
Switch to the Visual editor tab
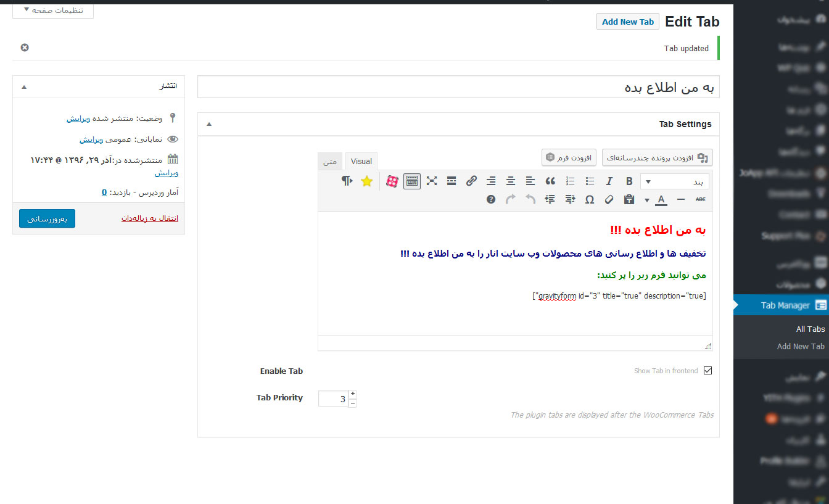[x=361, y=162]
